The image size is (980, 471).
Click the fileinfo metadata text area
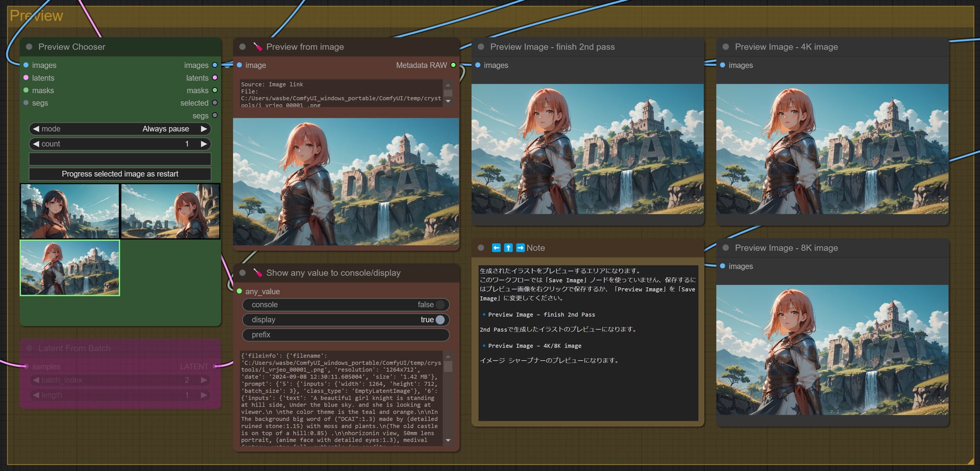[341, 398]
